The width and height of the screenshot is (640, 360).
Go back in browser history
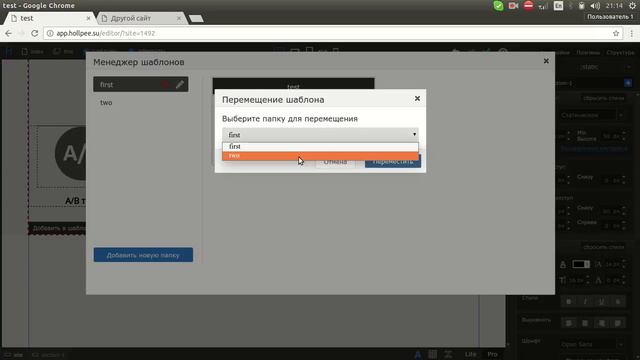[x=9, y=33]
